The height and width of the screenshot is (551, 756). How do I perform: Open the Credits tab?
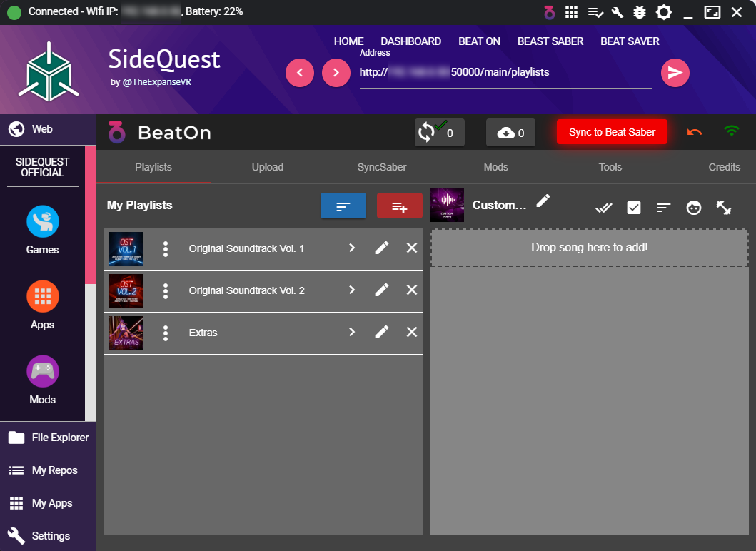coord(724,167)
